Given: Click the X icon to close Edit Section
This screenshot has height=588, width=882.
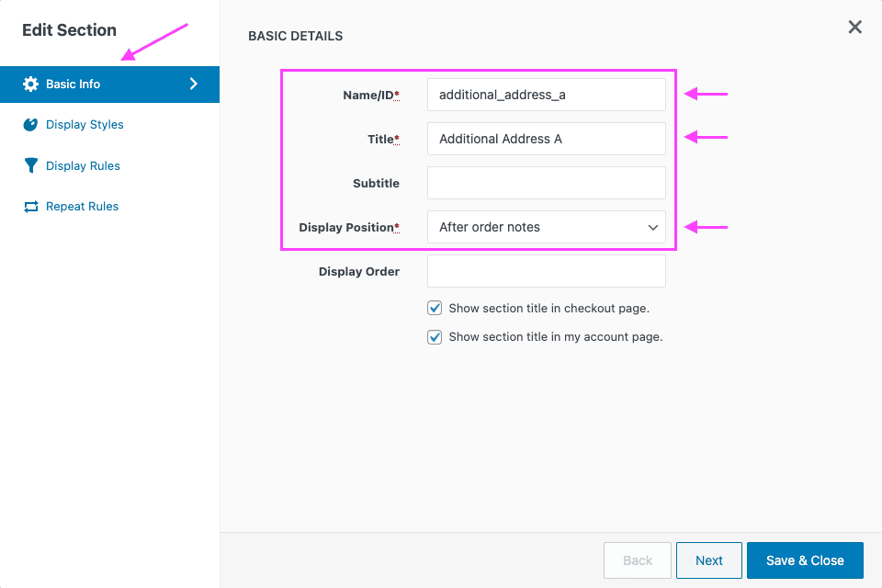Looking at the screenshot, I should [x=854, y=27].
